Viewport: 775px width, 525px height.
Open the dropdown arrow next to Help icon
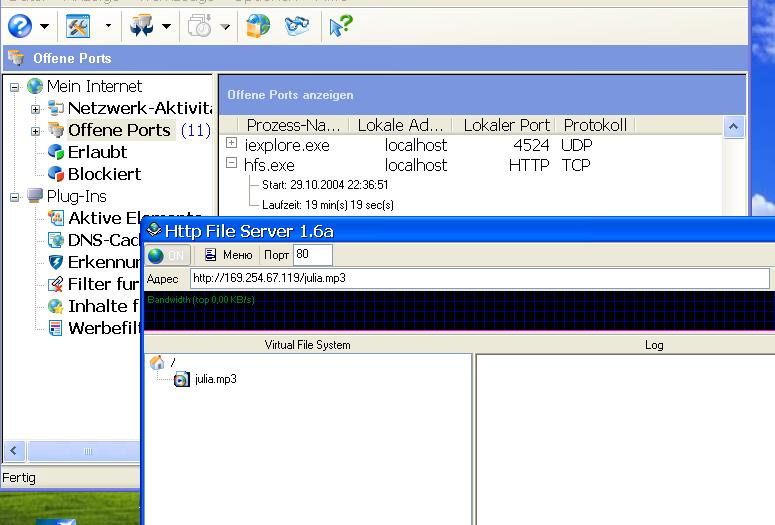(44, 26)
